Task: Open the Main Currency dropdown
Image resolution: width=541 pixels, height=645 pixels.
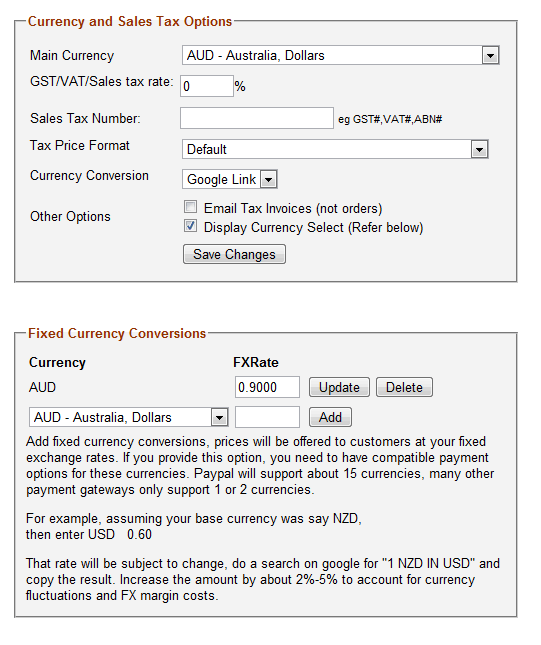Action: click(341, 55)
